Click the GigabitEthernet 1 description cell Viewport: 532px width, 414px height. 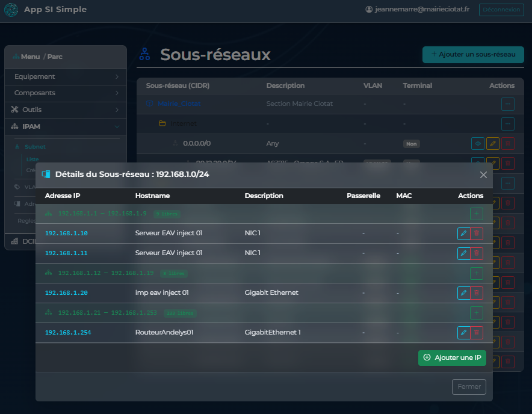273,333
